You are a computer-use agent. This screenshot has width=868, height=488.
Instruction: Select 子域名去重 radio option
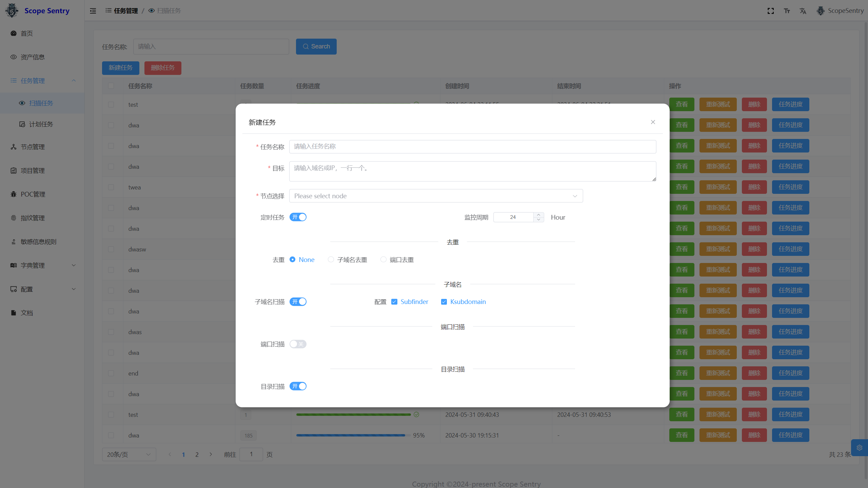pos(331,260)
